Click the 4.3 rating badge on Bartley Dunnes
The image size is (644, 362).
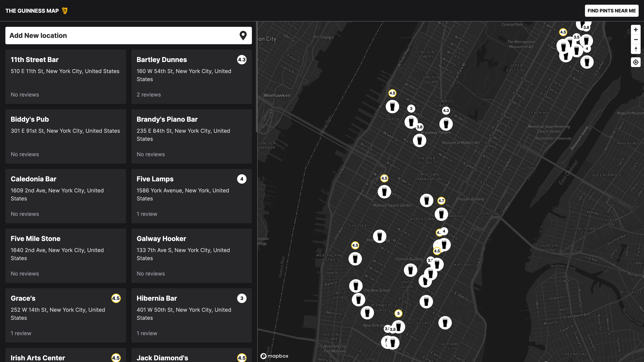click(x=242, y=60)
